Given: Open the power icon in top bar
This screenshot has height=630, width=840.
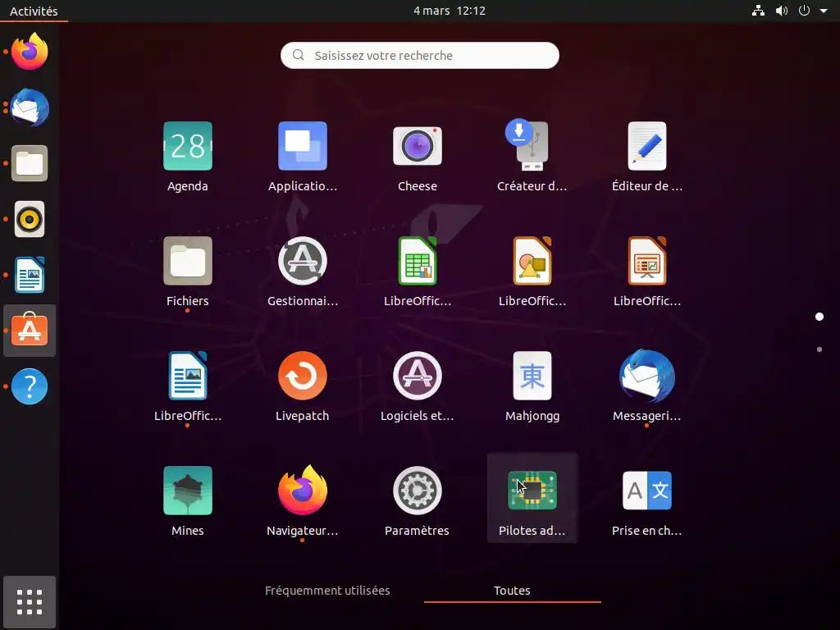Looking at the screenshot, I should click(x=804, y=11).
